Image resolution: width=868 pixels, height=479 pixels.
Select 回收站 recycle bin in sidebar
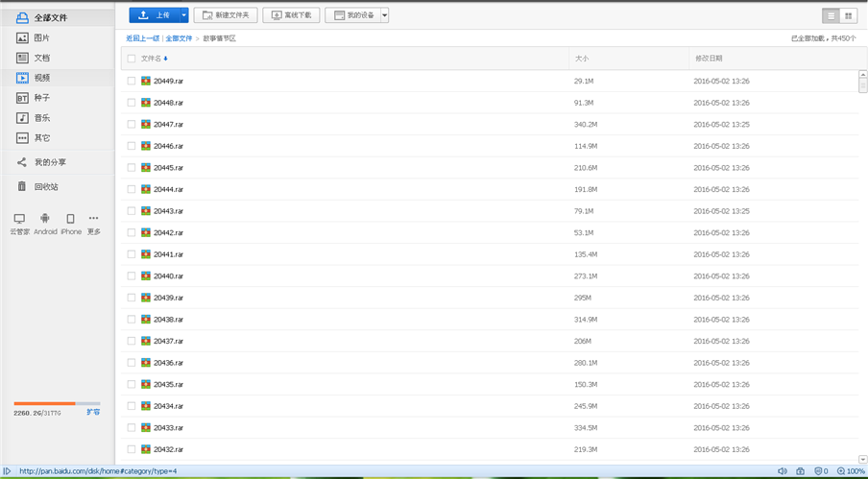coord(46,187)
